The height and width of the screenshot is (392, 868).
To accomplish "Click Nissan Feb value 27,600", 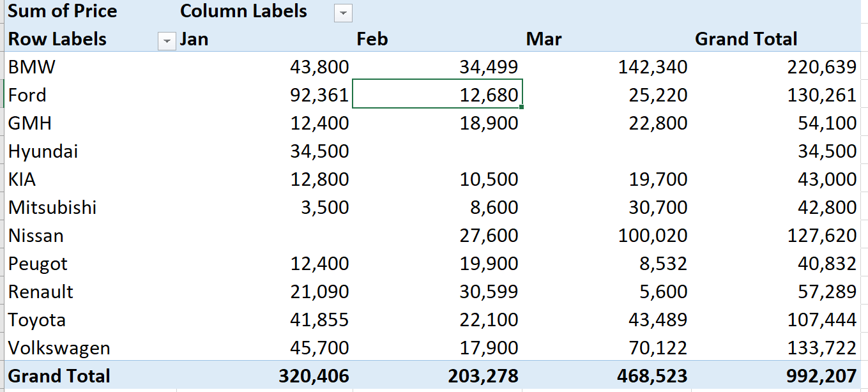I will tap(489, 236).
